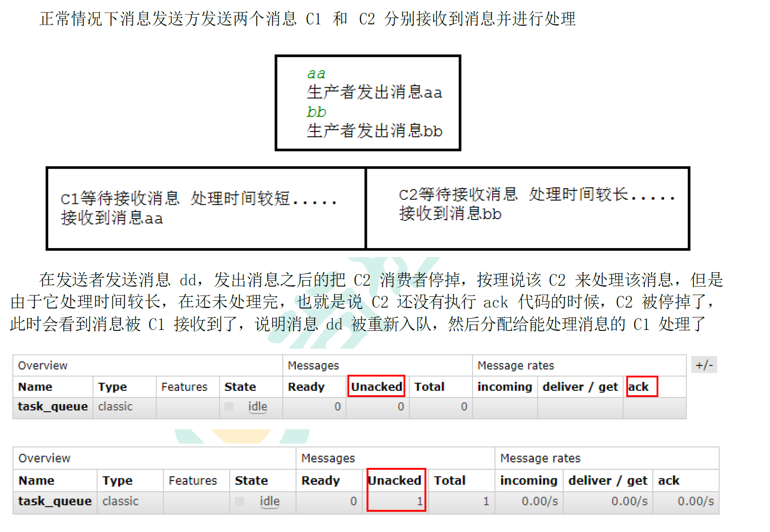
Task: Click Overview group header in first table
Action: [x=43, y=366]
